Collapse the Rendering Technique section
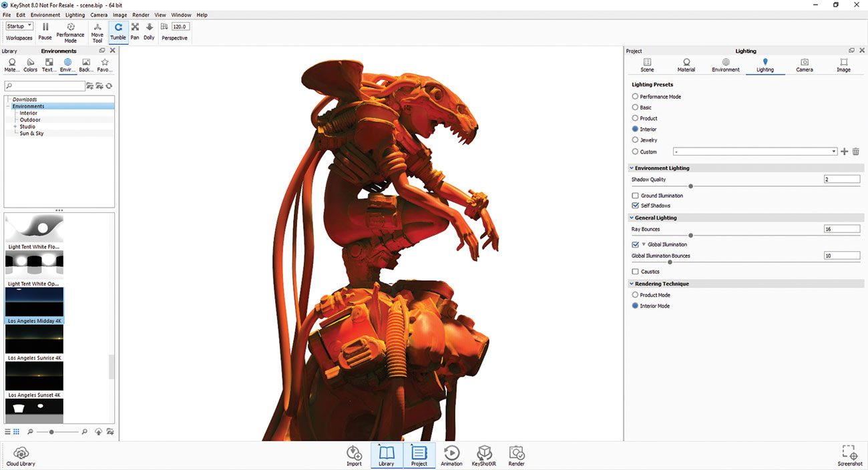Screen dimensions: 868x470 [x=632, y=284]
